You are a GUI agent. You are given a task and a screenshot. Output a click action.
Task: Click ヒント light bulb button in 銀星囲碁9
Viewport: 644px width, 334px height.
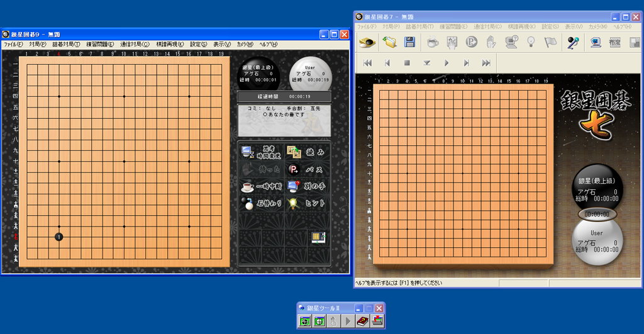pos(306,203)
